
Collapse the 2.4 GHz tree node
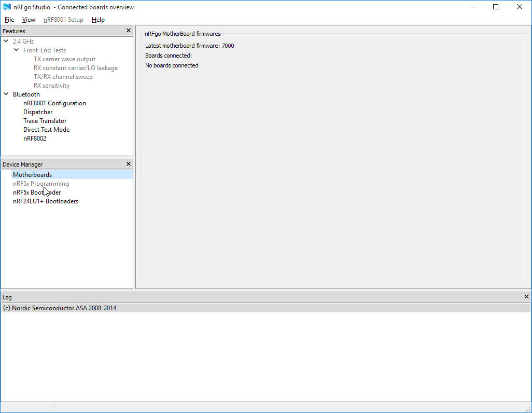[x=6, y=41]
